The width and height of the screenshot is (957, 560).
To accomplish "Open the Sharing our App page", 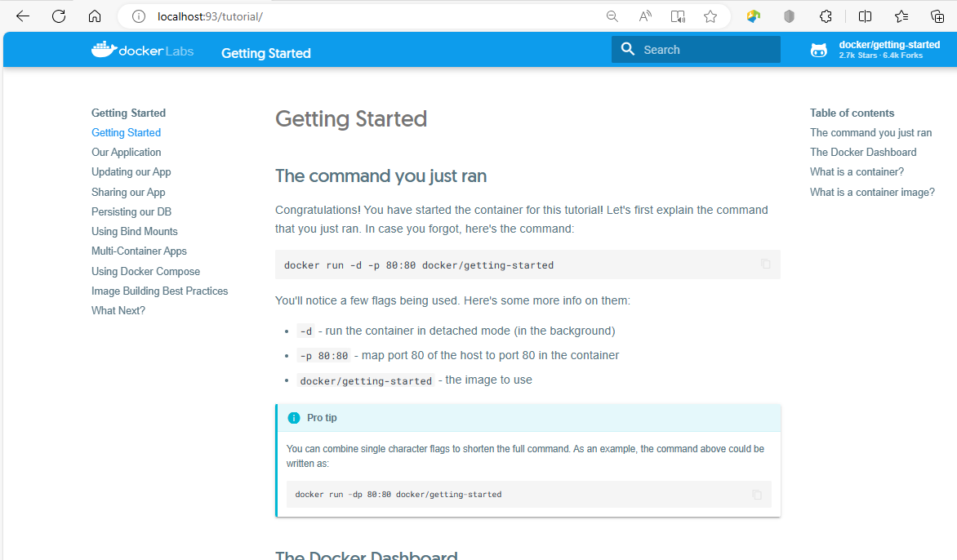I will 128,192.
